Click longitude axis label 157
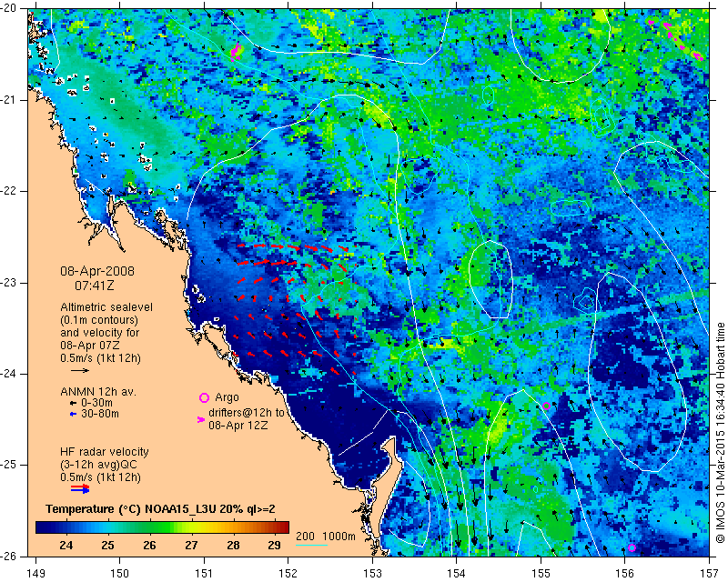The image size is (728, 582). pyautogui.click(x=710, y=574)
